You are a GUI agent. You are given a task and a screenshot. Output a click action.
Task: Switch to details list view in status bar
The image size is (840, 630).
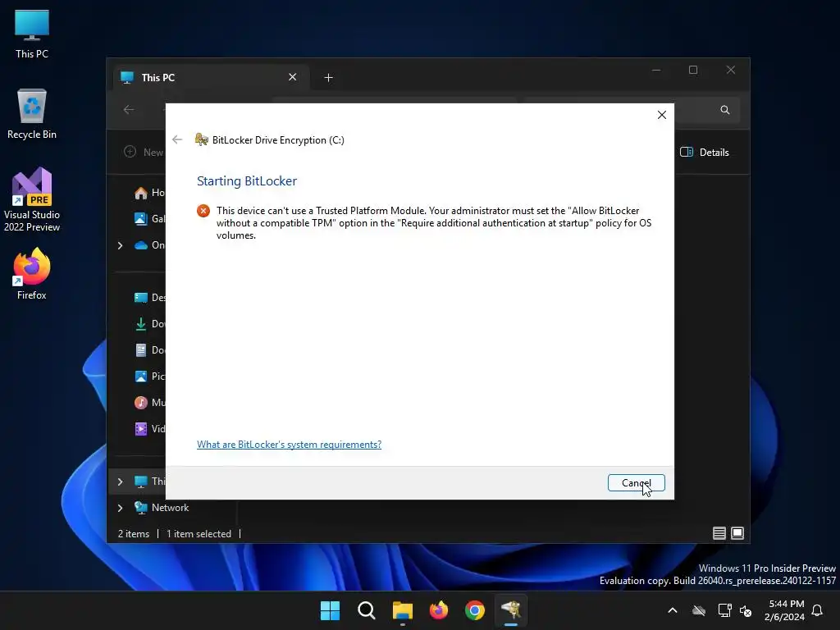pyautogui.click(x=719, y=533)
